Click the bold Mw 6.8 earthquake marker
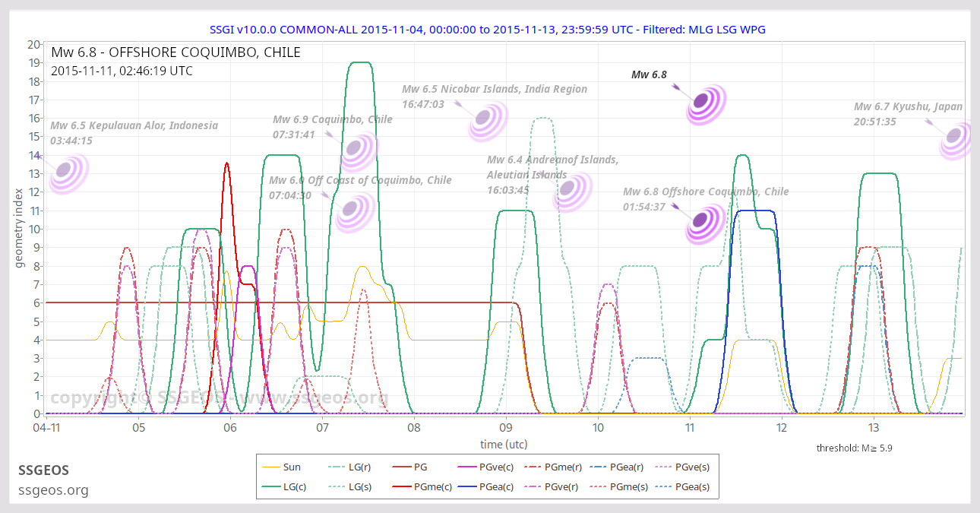980x513 pixels. click(x=706, y=103)
